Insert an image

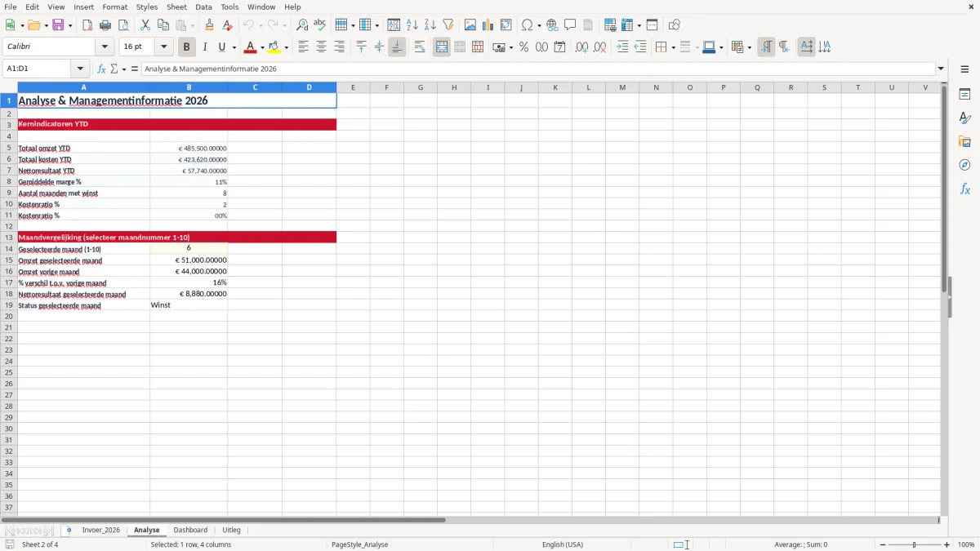(470, 25)
